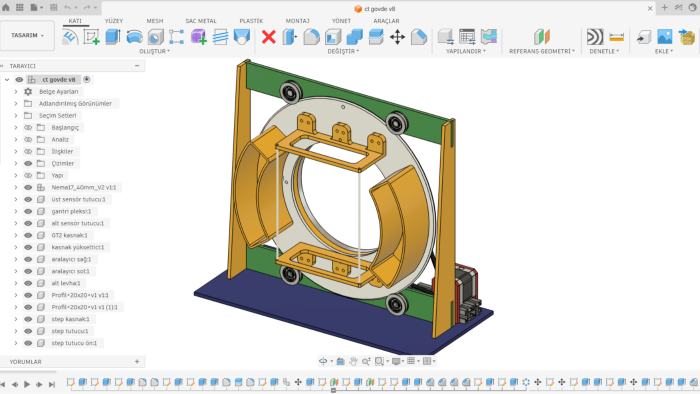700x394 pixels.
Task: Switch to the PLASTİK tab
Action: coord(251,21)
